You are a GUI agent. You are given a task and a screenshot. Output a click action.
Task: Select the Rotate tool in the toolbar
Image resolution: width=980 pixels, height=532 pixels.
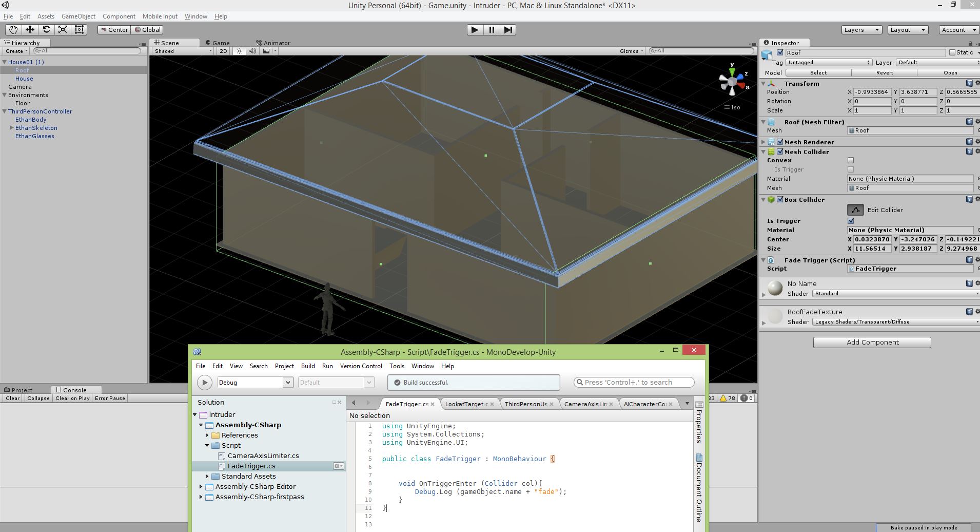click(x=46, y=30)
